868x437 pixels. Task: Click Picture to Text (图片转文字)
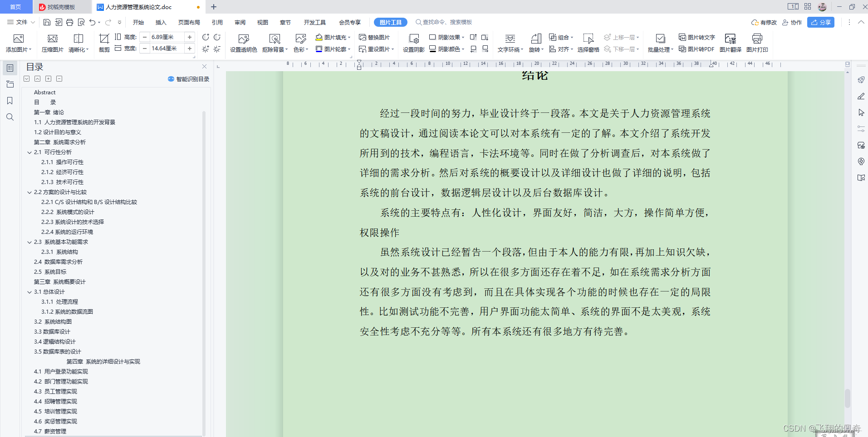point(697,37)
